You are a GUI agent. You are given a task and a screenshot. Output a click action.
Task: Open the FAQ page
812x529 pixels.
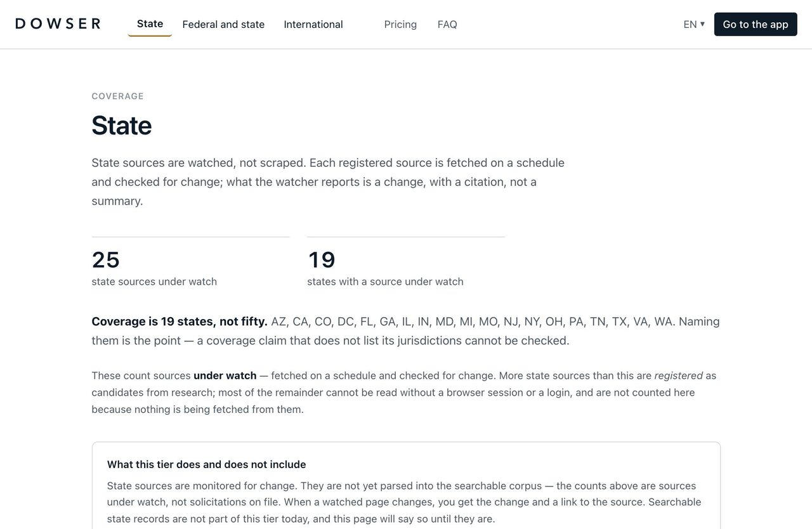coord(447,24)
